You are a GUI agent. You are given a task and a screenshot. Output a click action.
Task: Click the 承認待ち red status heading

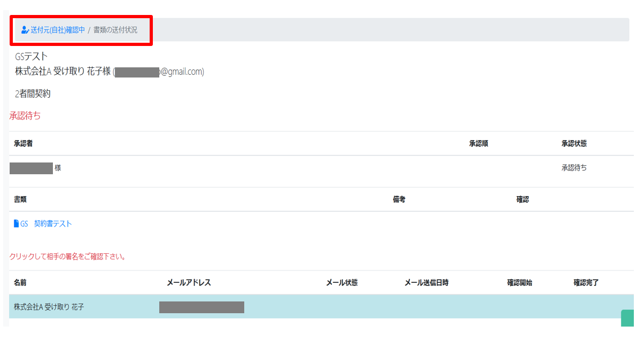[x=25, y=115]
